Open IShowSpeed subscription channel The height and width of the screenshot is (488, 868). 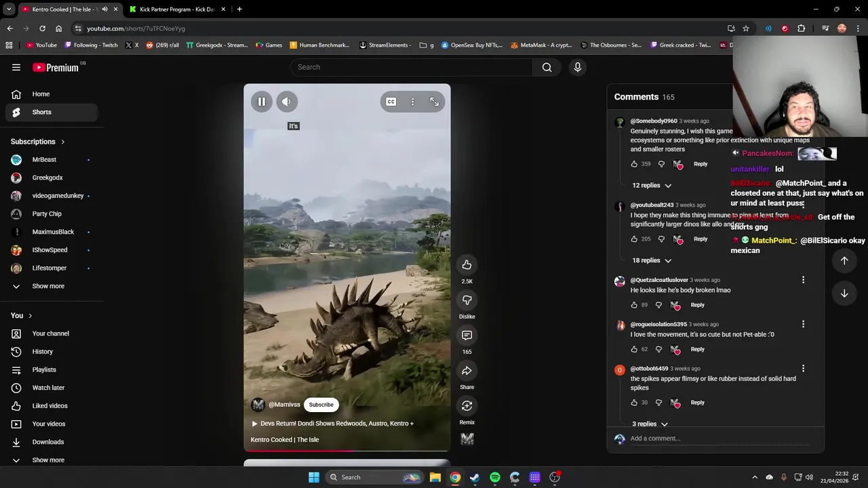(x=52, y=249)
